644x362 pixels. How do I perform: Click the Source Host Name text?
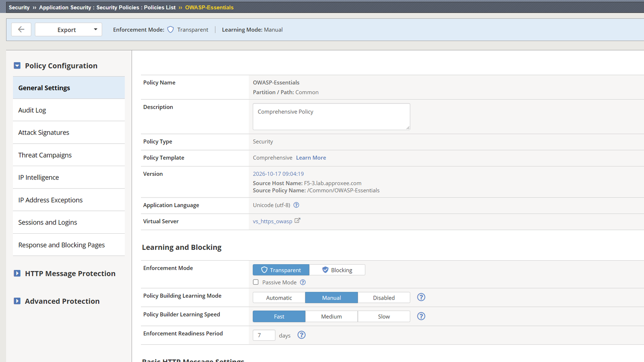click(307, 183)
